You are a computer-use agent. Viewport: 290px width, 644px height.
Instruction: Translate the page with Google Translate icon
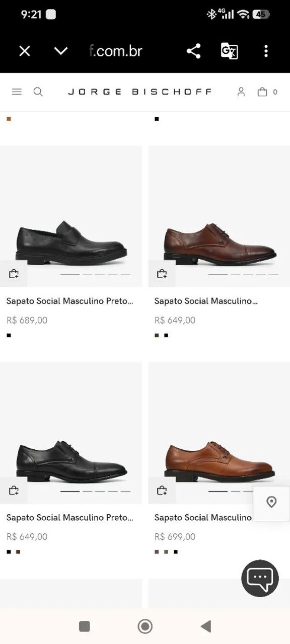pos(230,51)
